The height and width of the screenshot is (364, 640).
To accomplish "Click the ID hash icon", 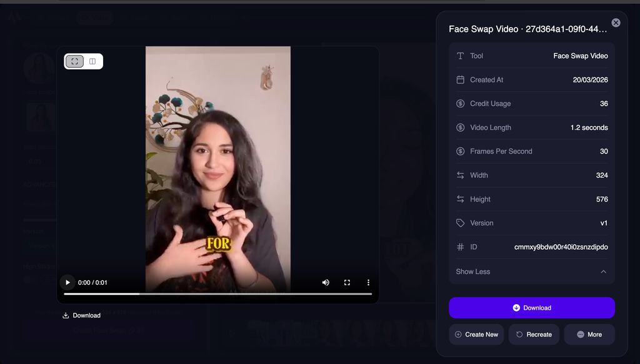I will point(461,247).
